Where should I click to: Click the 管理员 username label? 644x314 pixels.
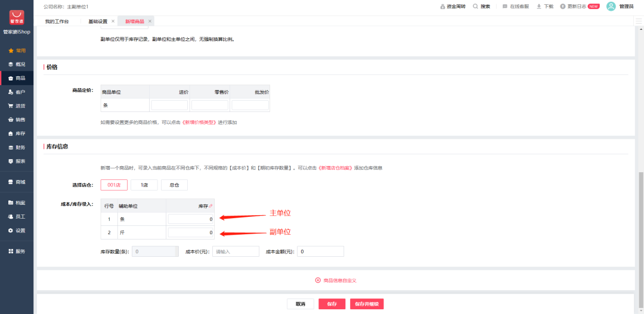[x=627, y=7]
